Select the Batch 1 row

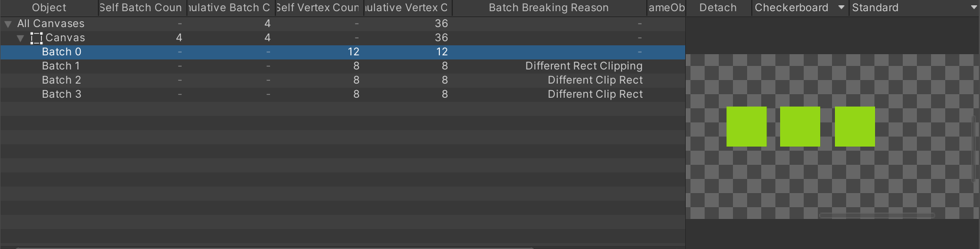343,66
